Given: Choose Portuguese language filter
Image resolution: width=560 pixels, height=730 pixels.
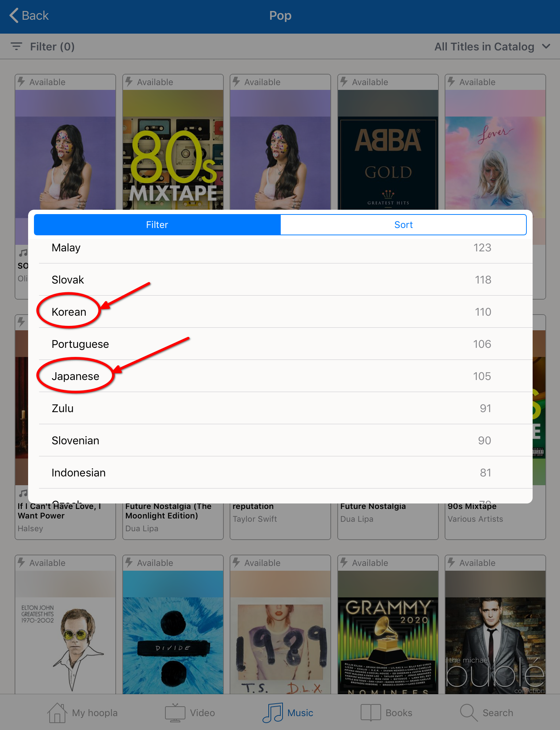Looking at the screenshot, I should pos(80,344).
